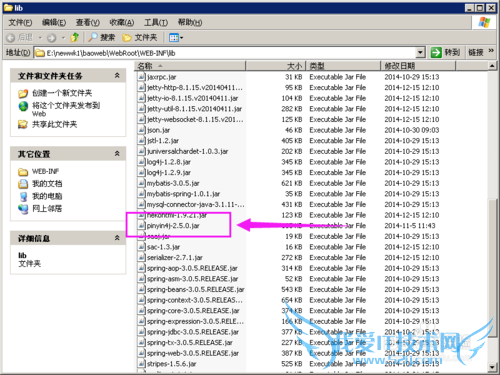Select spring-beans-3.0.5.RELEASE.jar file icon
The width and height of the screenshot is (500, 375).
pyautogui.click(x=142, y=289)
